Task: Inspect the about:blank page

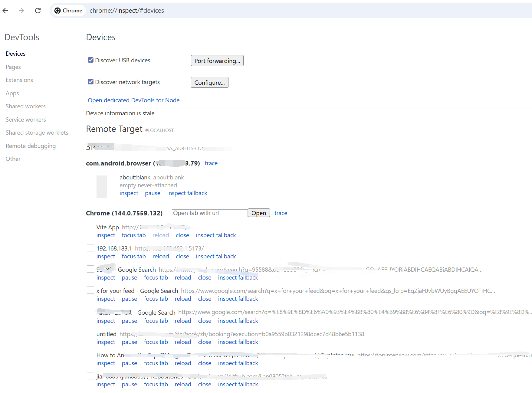Action: click(129, 193)
